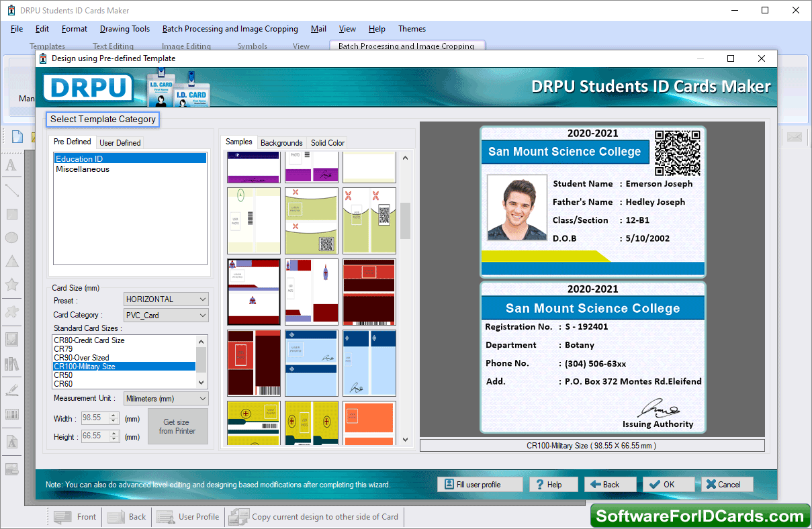Click Get size from Printer
Viewport: 812px width, 529px height.
click(177, 426)
